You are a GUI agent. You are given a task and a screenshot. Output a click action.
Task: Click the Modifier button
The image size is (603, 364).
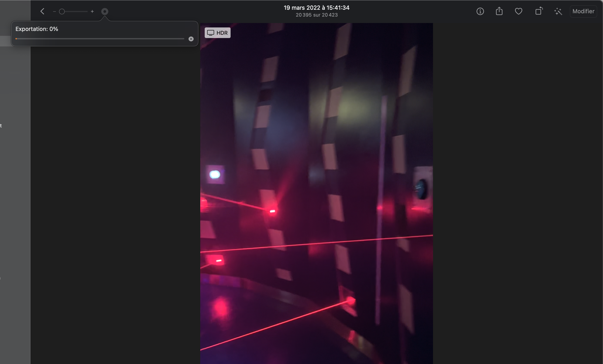[x=583, y=11]
